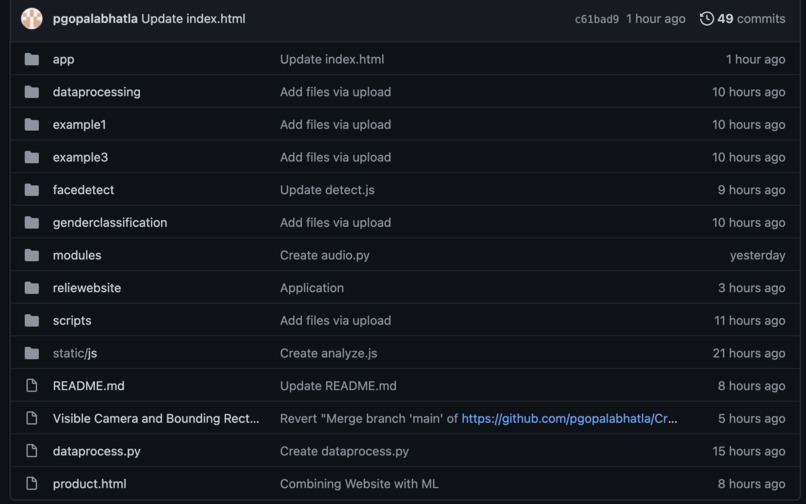Click the file icon for Visible Camera and Bounding Rect
The width and height of the screenshot is (806, 504).
pos(32,419)
